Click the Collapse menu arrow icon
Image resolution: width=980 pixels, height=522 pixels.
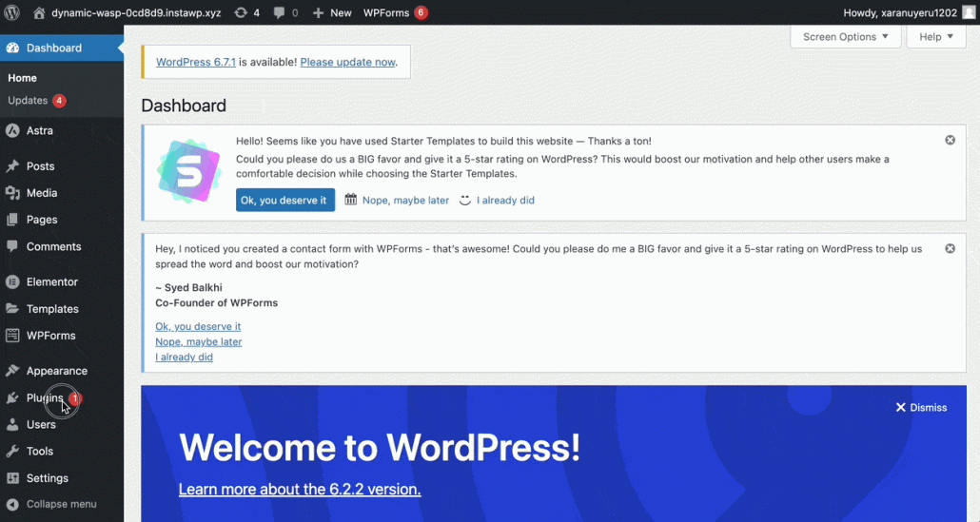tap(12, 504)
